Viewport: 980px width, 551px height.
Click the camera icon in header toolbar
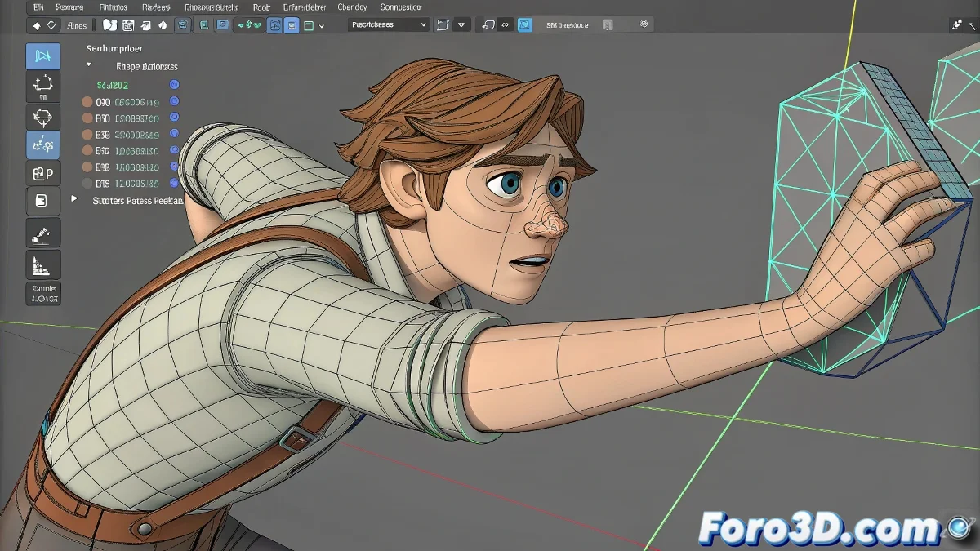coord(128,25)
